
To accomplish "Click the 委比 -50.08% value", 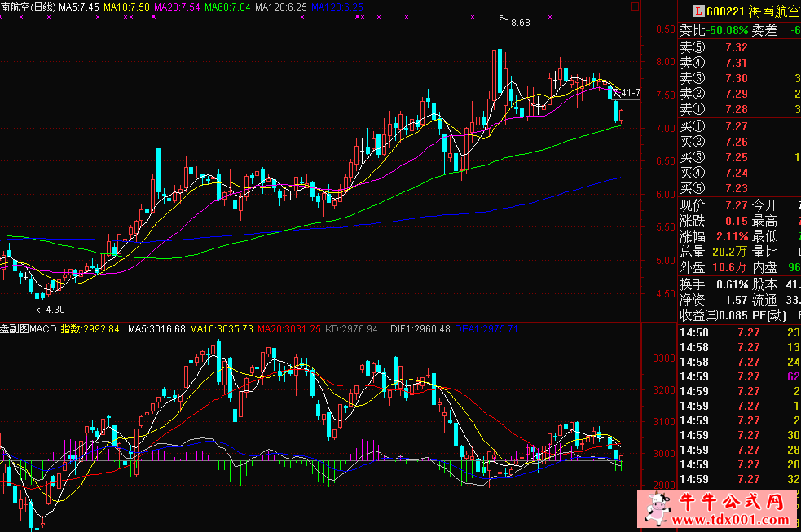I will point(728,31).
